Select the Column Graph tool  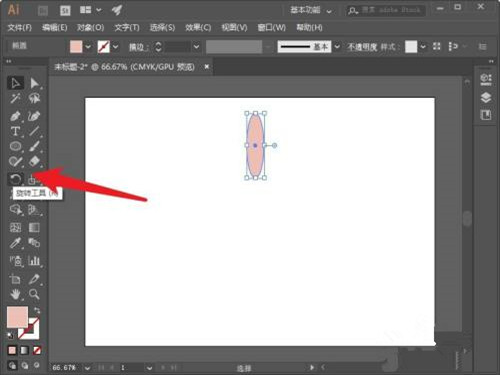(x=34, y=261)
